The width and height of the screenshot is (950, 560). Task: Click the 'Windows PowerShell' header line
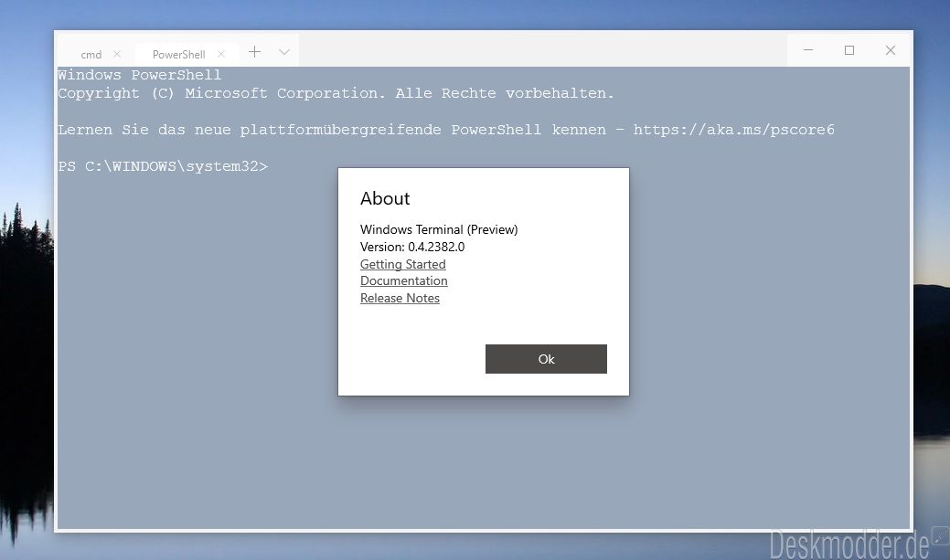(139, 75)
